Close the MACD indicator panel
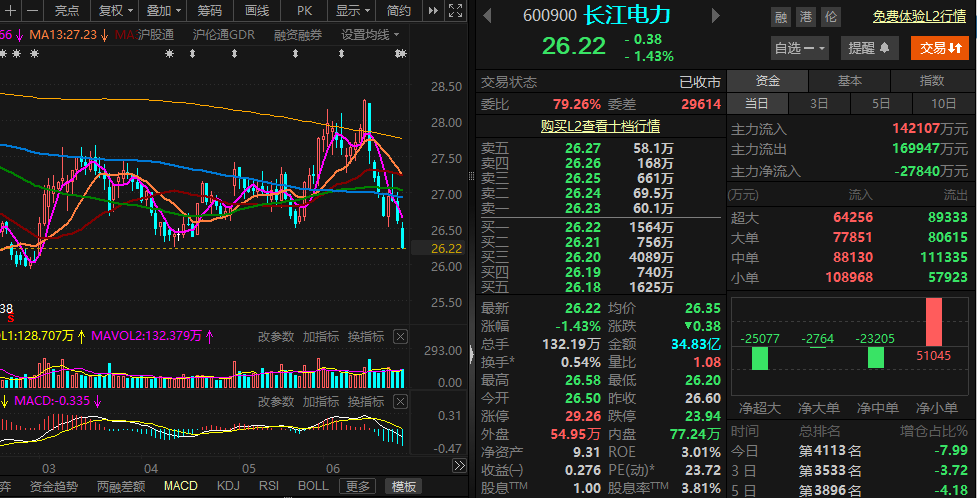 coord(401,402)
